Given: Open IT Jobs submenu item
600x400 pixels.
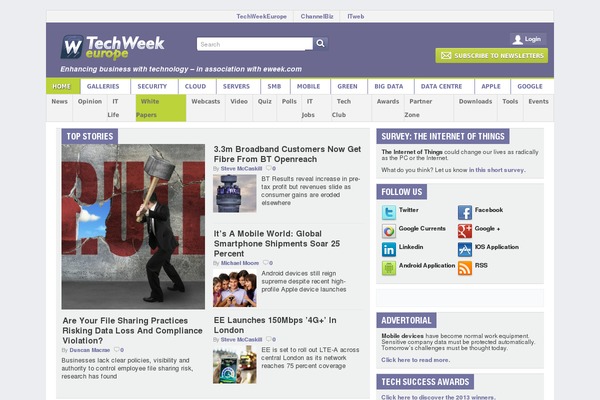Looking at the screenshot, I should click(x=316, y=108).
